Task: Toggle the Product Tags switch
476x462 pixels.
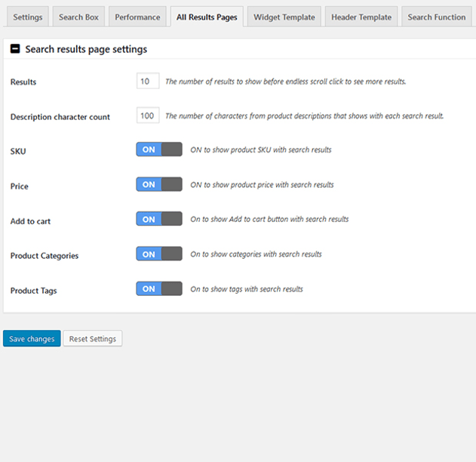Action: tap(159, 288)
